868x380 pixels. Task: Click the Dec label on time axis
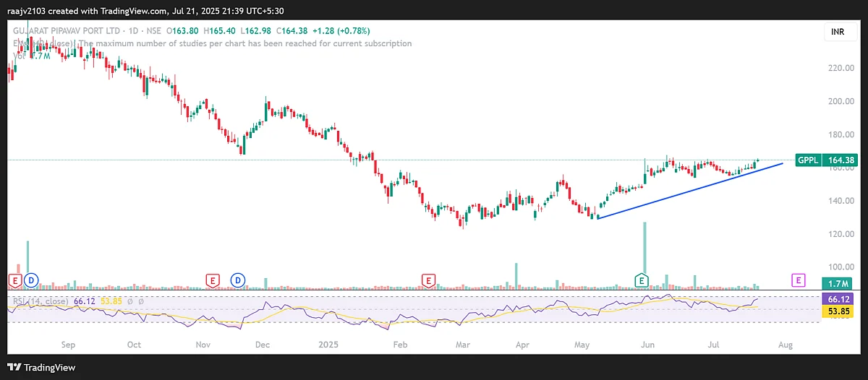point(263,345)
